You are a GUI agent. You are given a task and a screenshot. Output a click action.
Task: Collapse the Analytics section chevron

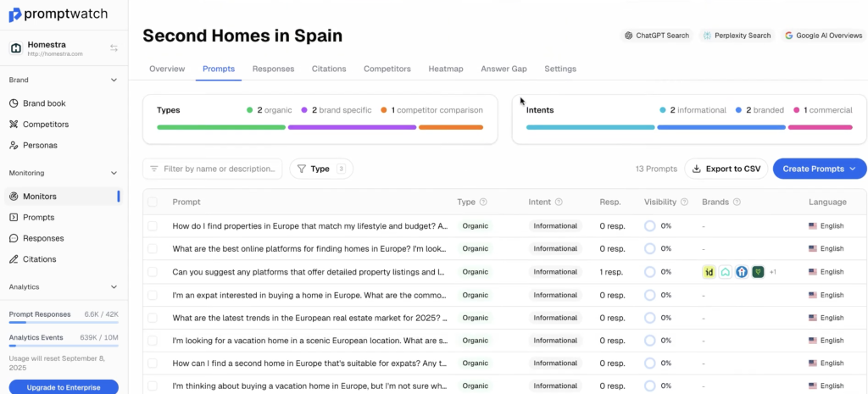(114, 287)
